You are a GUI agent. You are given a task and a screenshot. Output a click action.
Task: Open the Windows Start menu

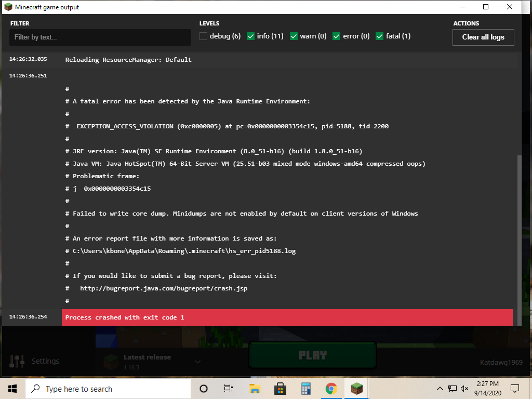[12, 389]
